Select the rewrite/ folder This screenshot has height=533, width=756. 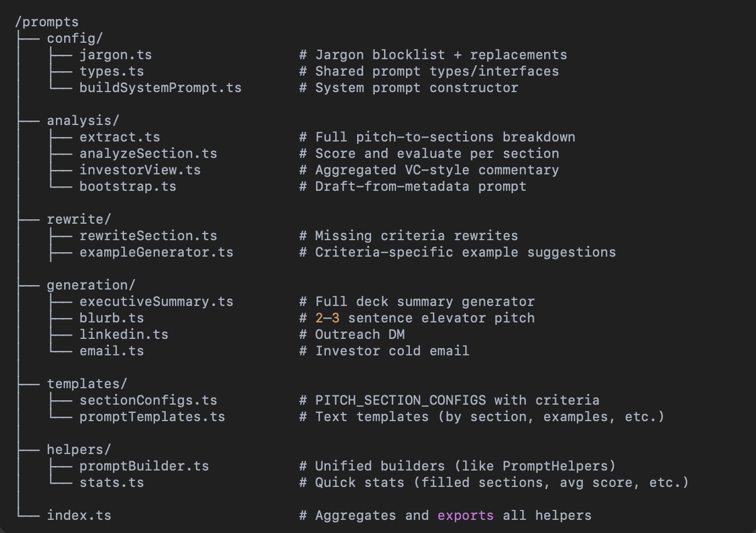pyautogui.click(x=79, y=219)
